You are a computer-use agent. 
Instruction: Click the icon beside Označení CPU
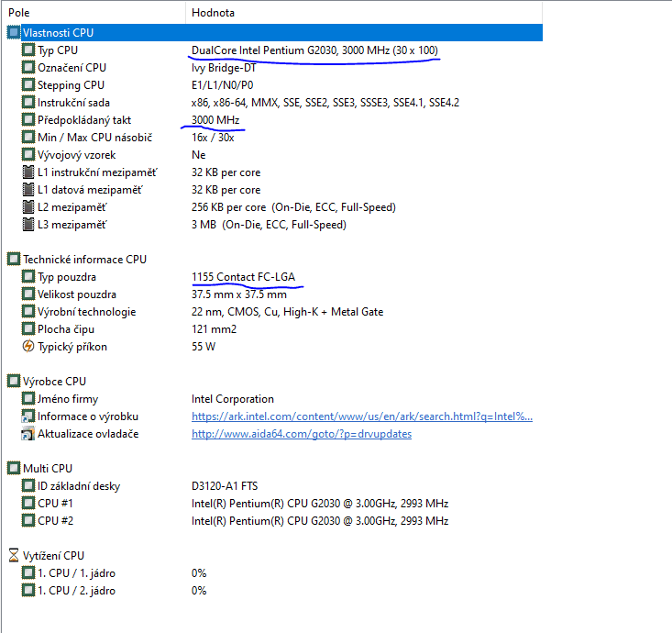[28, 67]
